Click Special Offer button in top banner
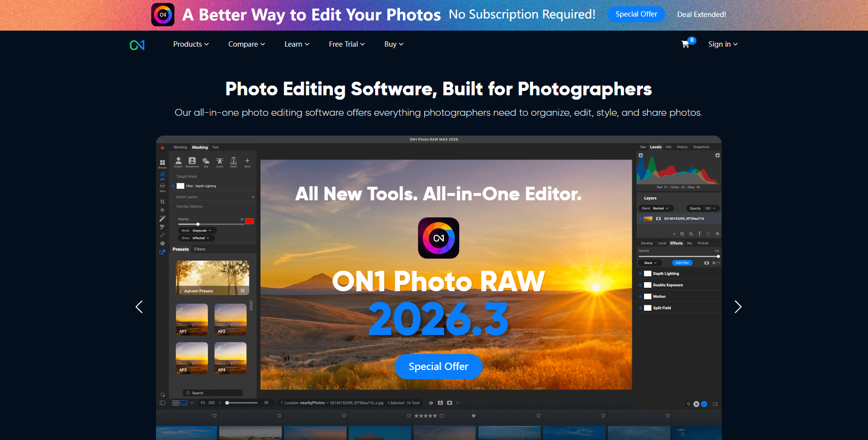This screenshot has width=868, height=440. (636, 14)
